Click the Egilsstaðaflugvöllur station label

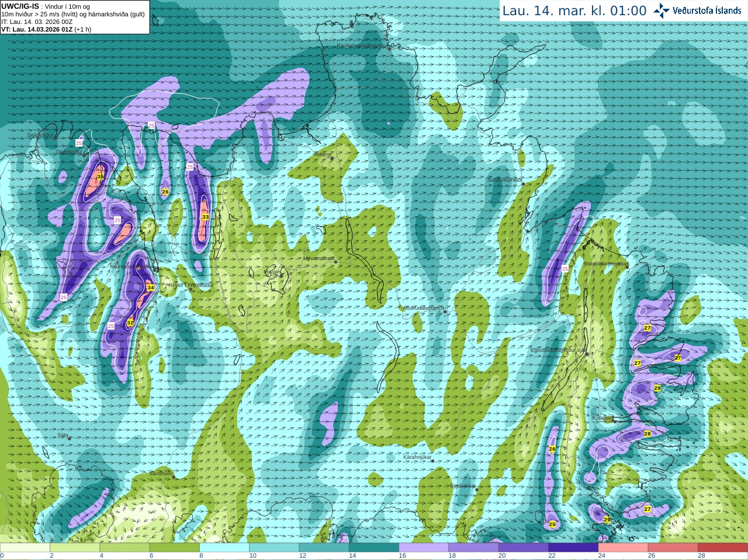tap(557, 350)
